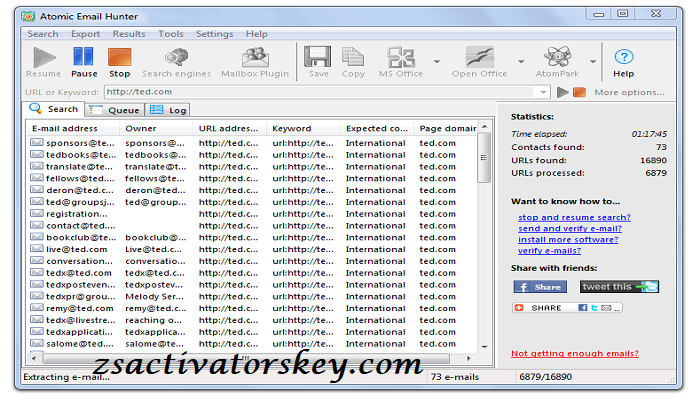The image size is (700, 400).
Task: Open the Help menu
Action: coord(257,34)
